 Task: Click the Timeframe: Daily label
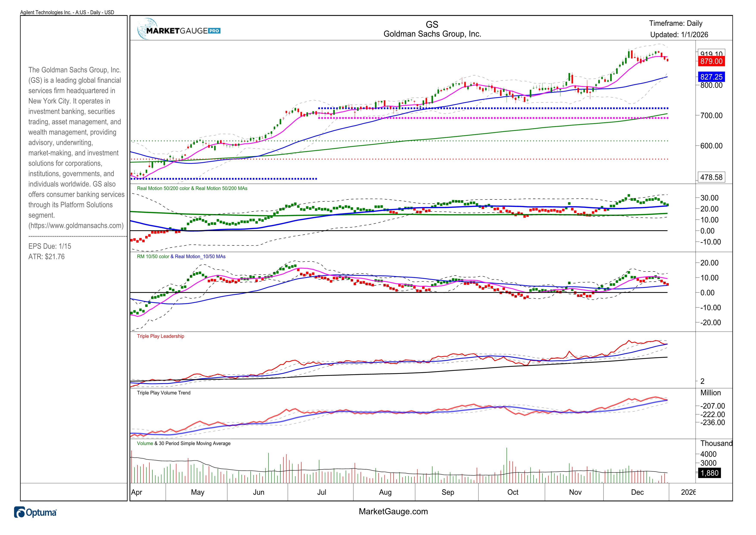tap(675, 23)
